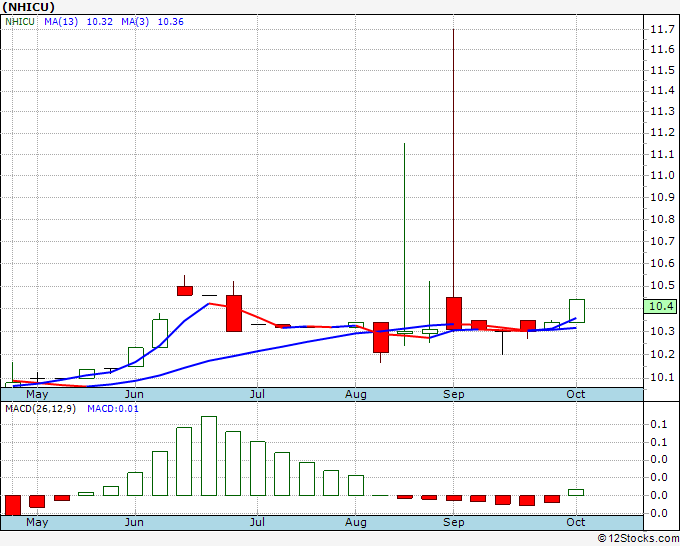Click the 10.1 price axis label
Viewport: 680px width, 546px height.
point(660,377)
